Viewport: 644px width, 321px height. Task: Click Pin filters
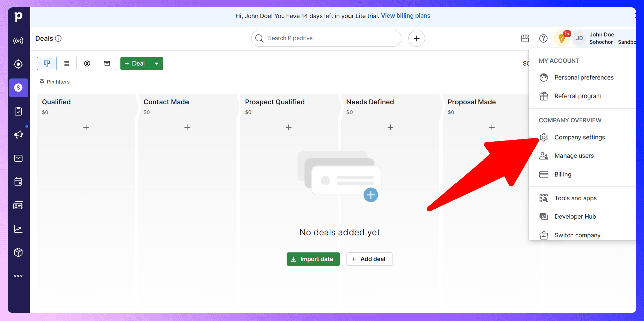55,82
